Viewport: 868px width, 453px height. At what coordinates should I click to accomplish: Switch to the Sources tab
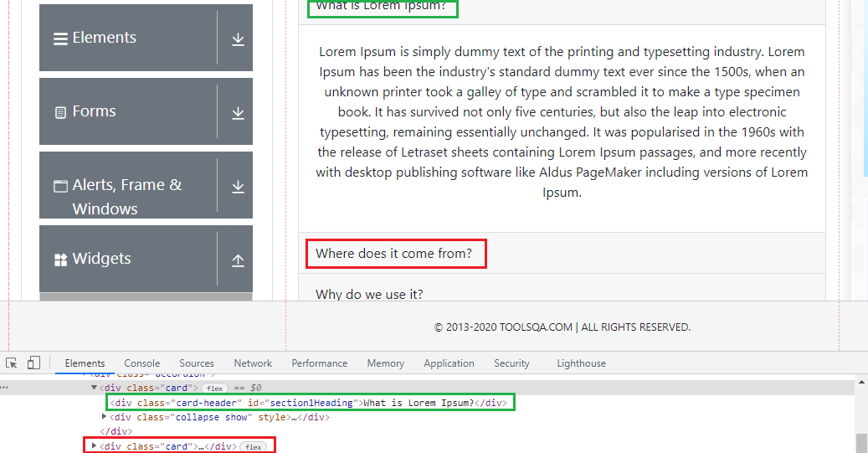pyautogui.click(x=197, y=363)
